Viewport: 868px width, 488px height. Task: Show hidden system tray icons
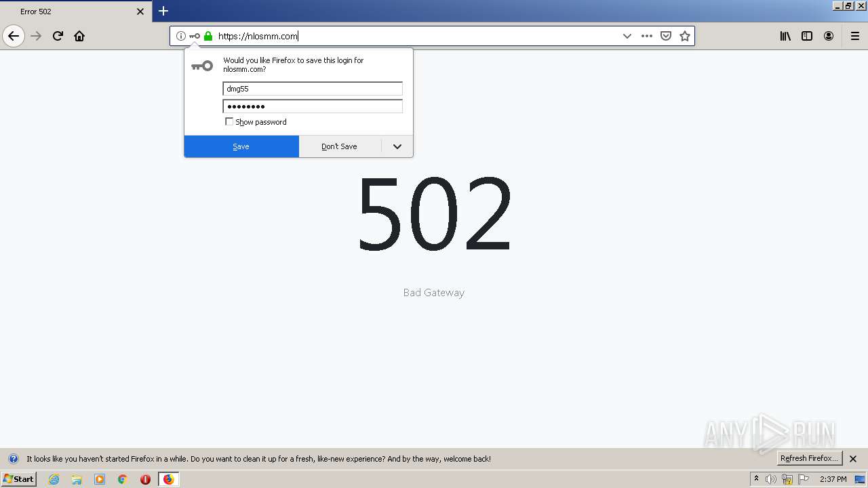point(756,479)
